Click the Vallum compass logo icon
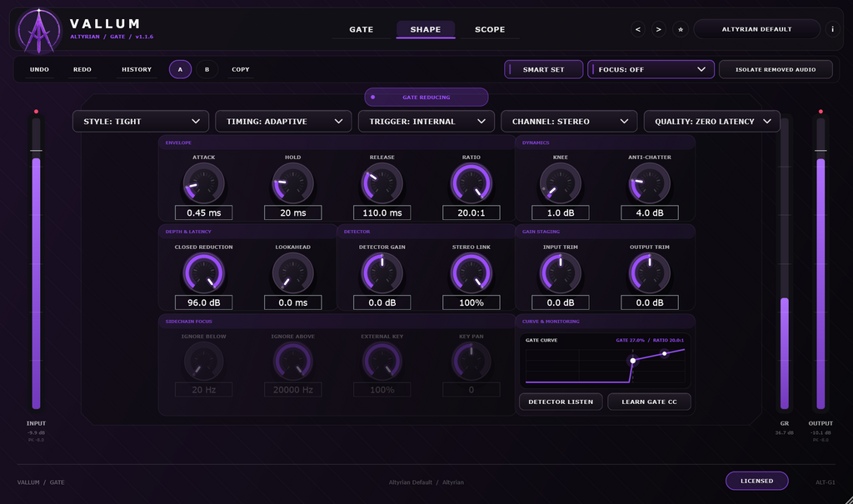 tap(38, 31)
